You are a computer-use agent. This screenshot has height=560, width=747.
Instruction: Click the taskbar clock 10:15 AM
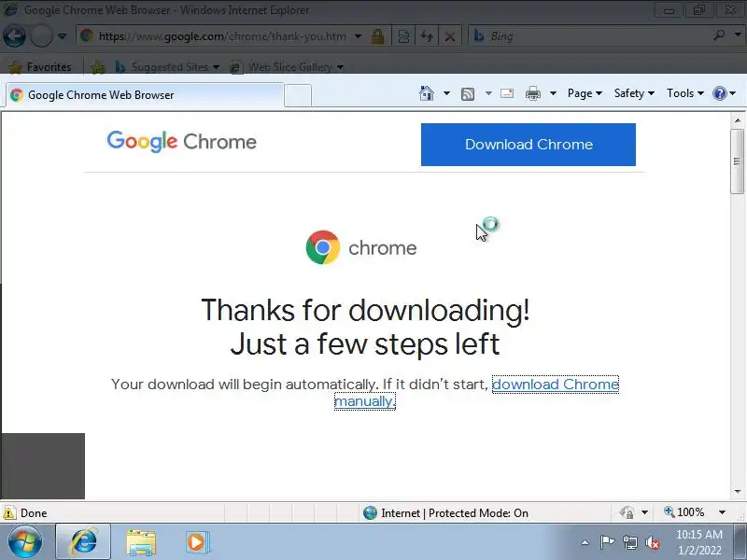click(x=699, y=534)
